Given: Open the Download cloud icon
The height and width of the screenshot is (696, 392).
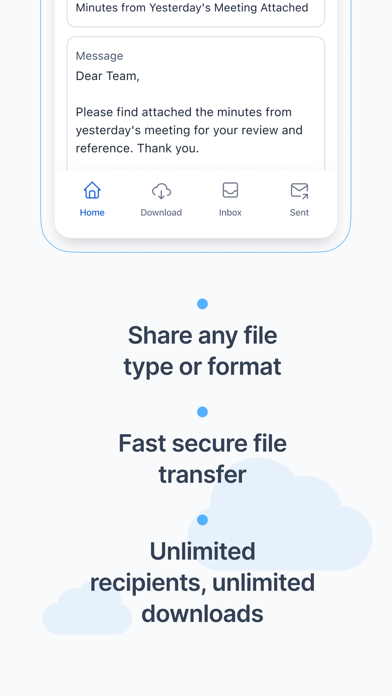Looking at the screenshot, I should (x=161, y=191).
